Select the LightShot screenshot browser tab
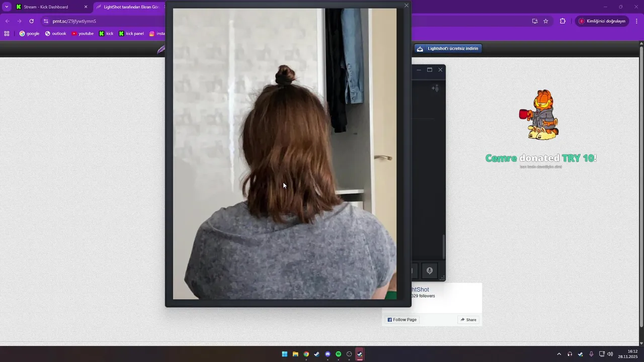The image size is (644, 362). [x=130, y=7]
